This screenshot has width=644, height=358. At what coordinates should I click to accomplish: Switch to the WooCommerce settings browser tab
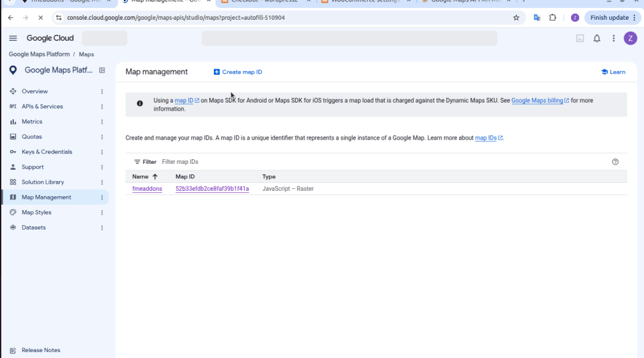click(364, 2)
